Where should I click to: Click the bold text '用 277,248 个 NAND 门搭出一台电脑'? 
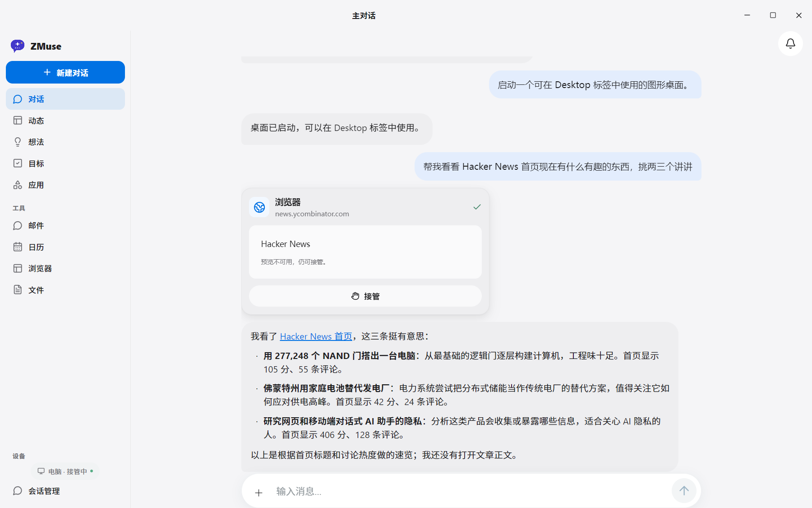(339, 356)
